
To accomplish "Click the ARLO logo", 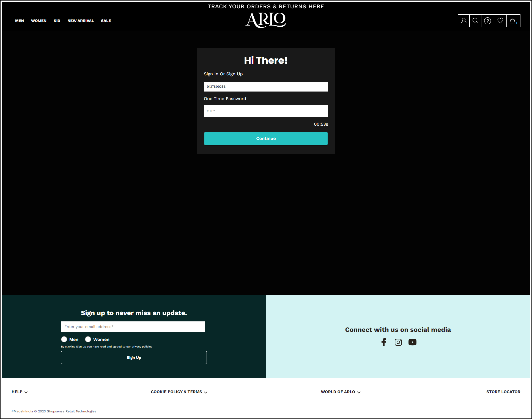I will coord(266,20).
